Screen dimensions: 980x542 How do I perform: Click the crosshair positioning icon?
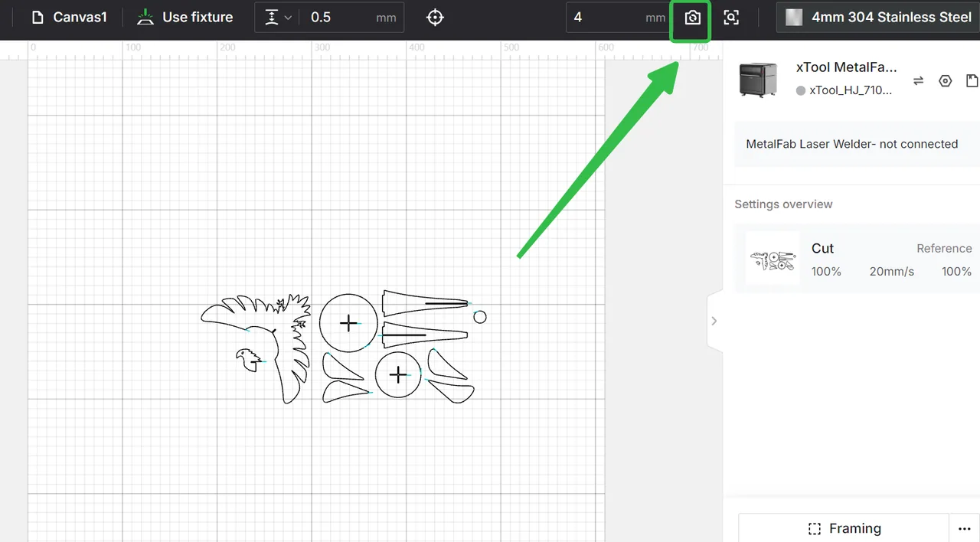(435, 18)
